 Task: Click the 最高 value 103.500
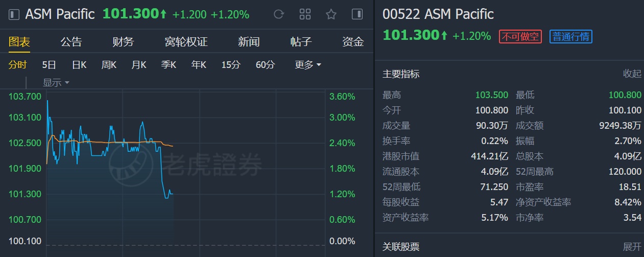[491, 95]
